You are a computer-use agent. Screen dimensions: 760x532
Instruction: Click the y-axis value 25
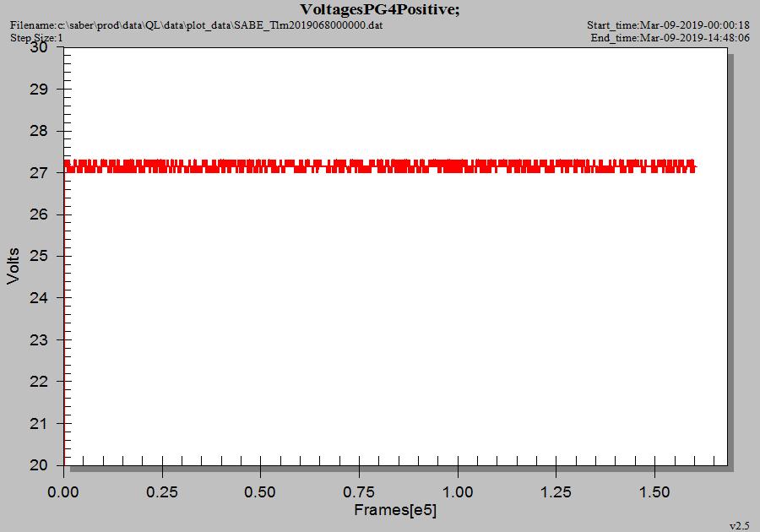point(39,256)
